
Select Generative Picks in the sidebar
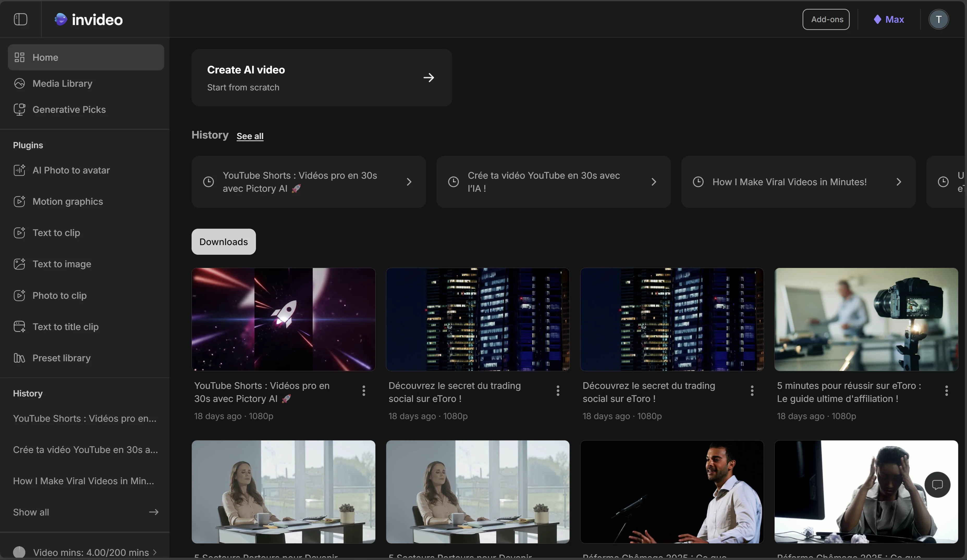tap(69, 110)
